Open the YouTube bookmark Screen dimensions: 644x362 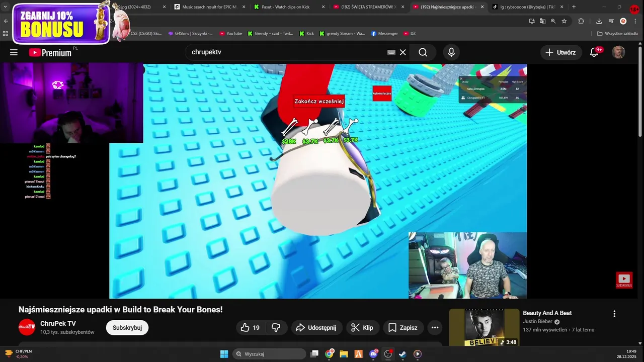[x=230, y=34]
